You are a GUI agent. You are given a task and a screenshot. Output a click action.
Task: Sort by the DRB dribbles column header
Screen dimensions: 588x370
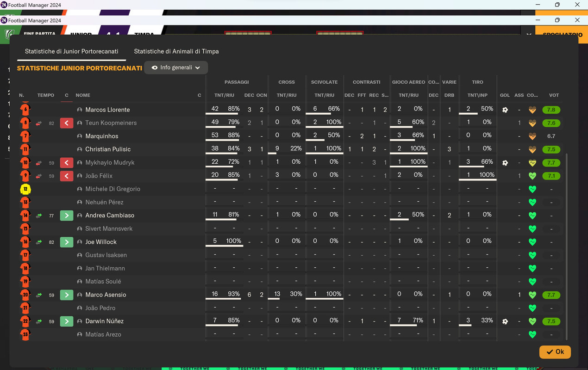point(449,95)
